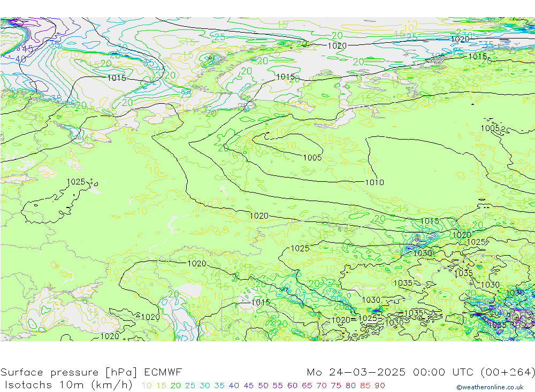535x392 pixels.
Task: Click the date 'Mo 24-03-2025 00:00 UTC (00+264)'
Action: pos(421,372)
